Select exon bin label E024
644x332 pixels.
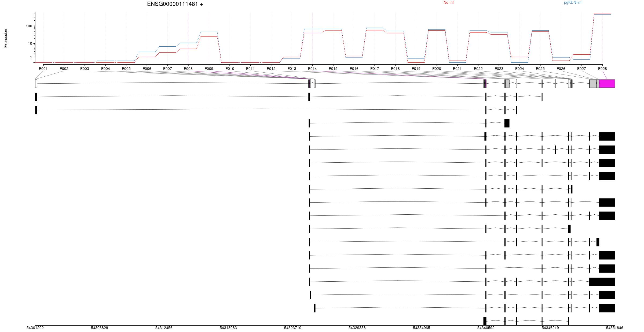click(x=519, y=69)
